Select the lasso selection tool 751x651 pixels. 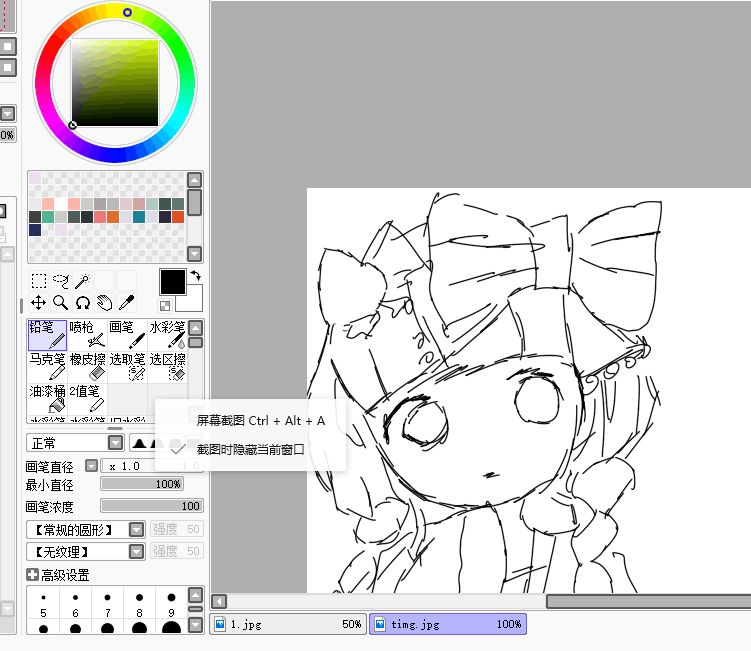pyautogui.click(x=61, y=281)
